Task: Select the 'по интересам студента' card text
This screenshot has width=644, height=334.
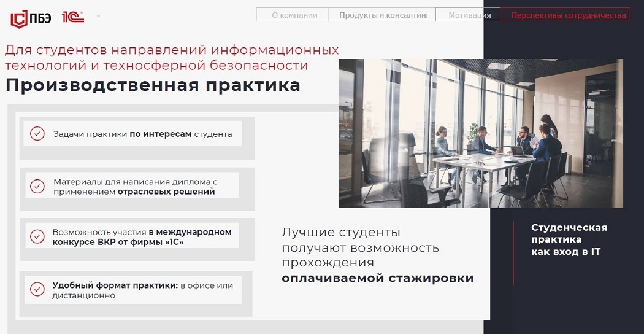Action: pyautogui.click(x=180, y=134)
